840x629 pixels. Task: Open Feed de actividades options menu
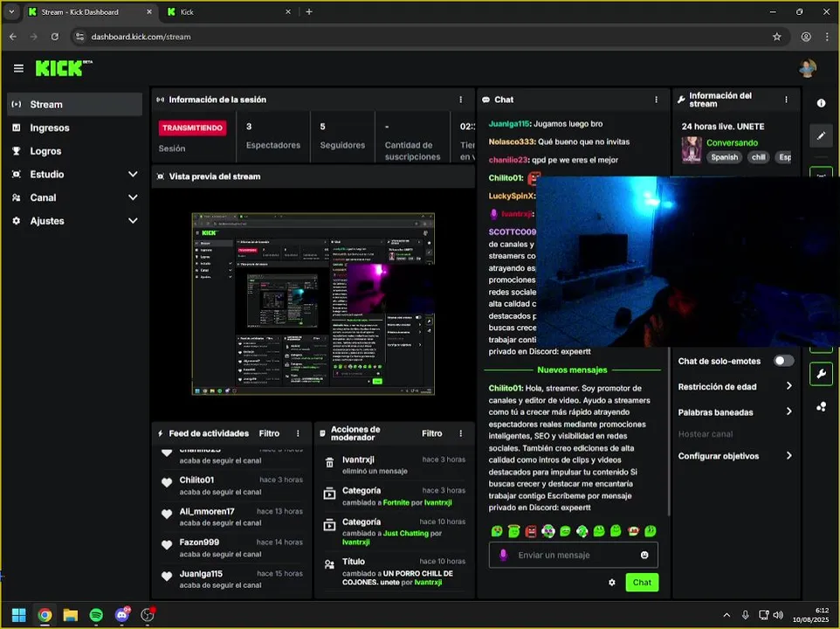(x=299, y=433)
